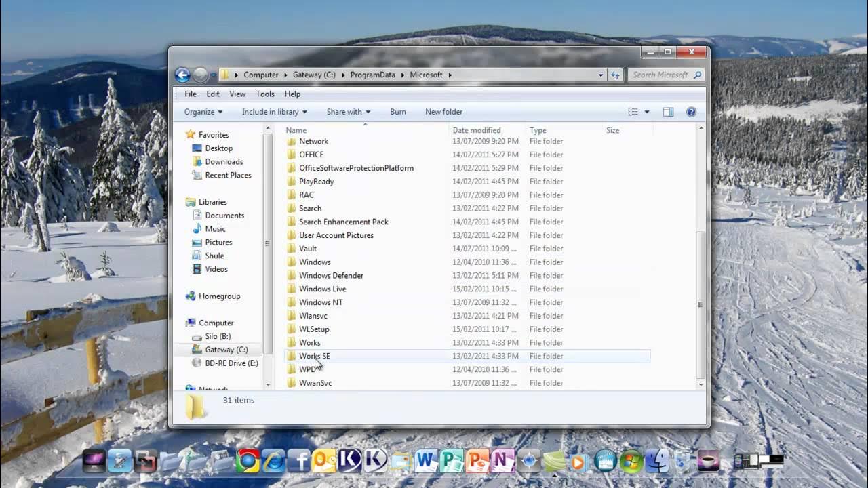This screenshot has height=488, width=868.
Task: Select the WwanSvc folder
Action: tap(315, 383)
